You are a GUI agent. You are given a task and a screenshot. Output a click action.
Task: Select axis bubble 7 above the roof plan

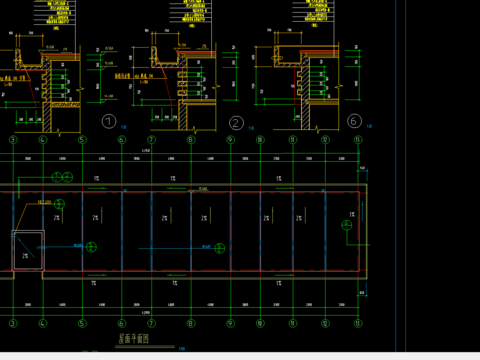pyautogui.click(x=151, y=140)
